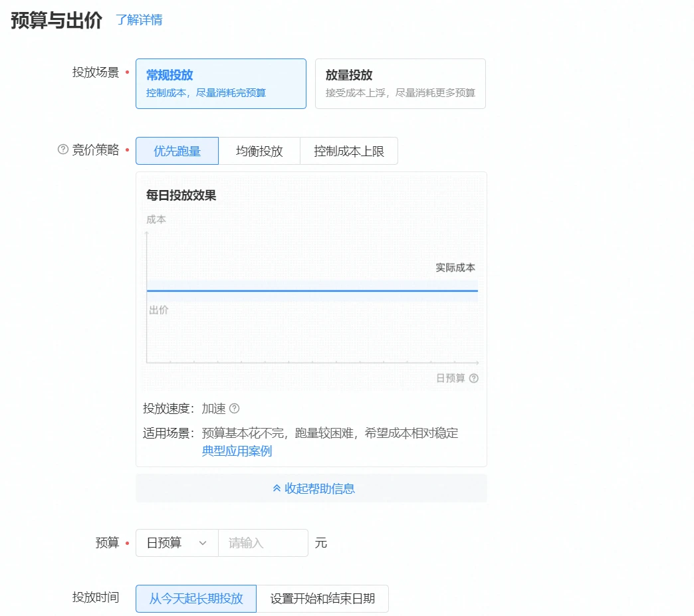Screen dimensions: 694x616
Task: Click the help icon beside 竞价策略
Action: tap(63, 150)
